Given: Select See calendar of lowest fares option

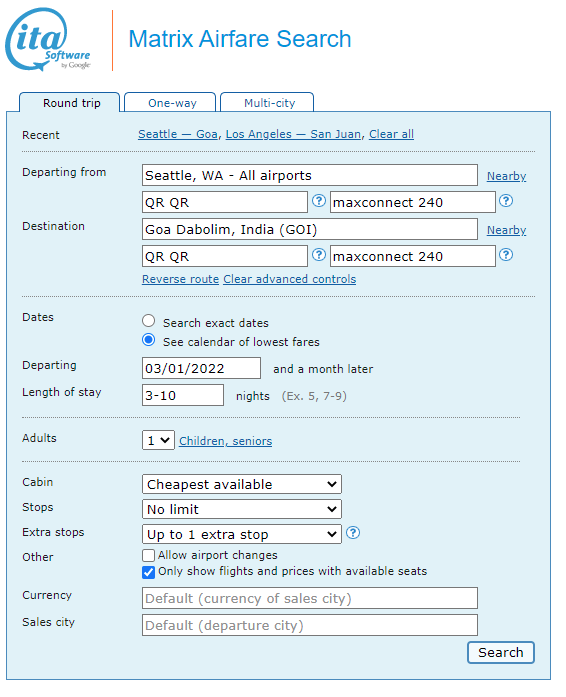Looking at the screenshot, I should (149, 340).
